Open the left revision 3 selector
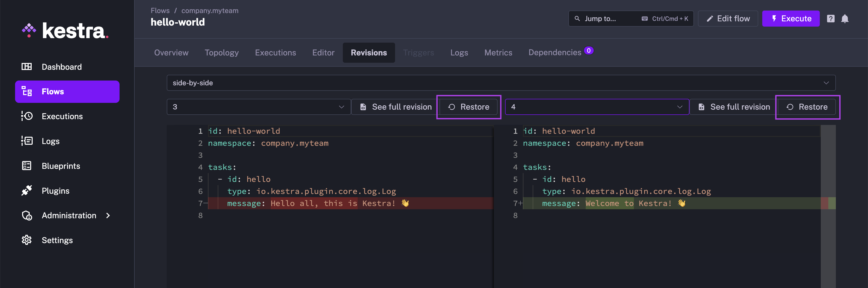 (x=258, y=107)
